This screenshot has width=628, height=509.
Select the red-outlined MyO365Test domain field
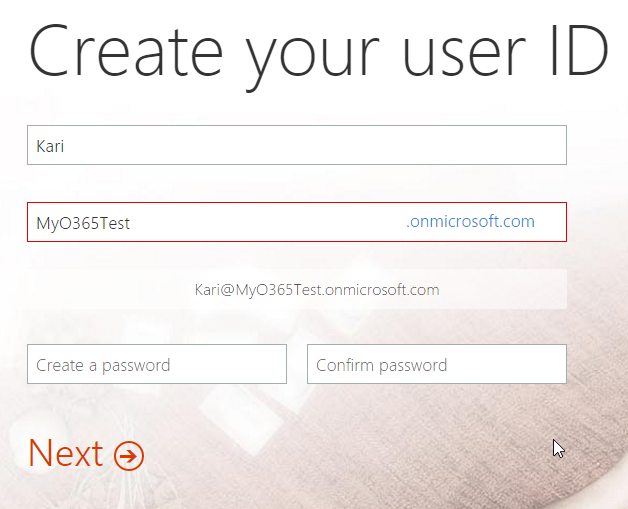point(297,222)
